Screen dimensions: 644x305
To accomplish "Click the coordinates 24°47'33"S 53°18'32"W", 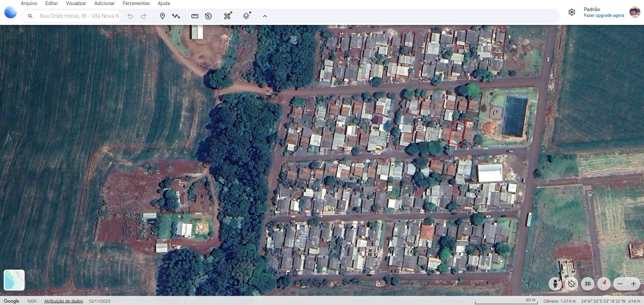I will pos(603,301).
